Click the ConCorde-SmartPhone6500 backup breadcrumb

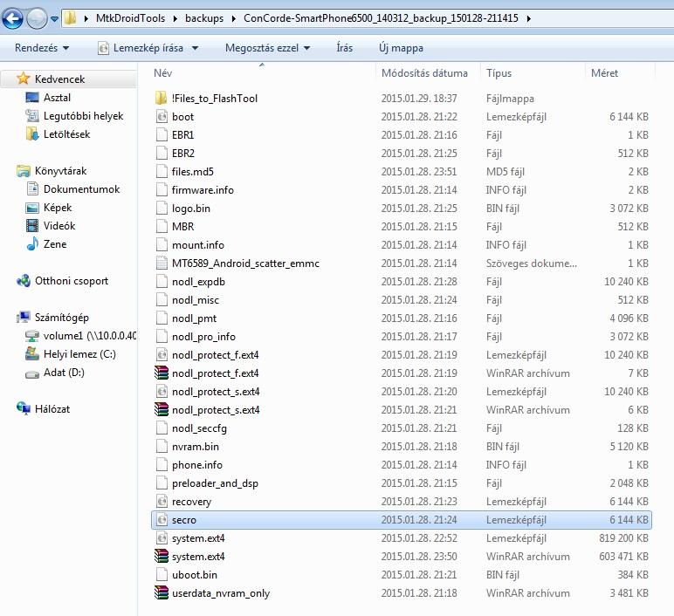coord(381,18)
